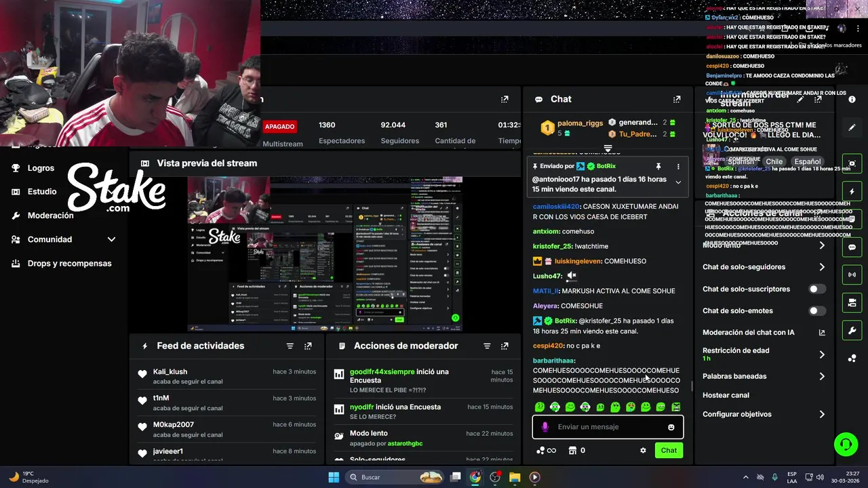Screen dimensions: 868x488
Task: Click the camera preview sidebar button
Action: click(x=852, y=163)
